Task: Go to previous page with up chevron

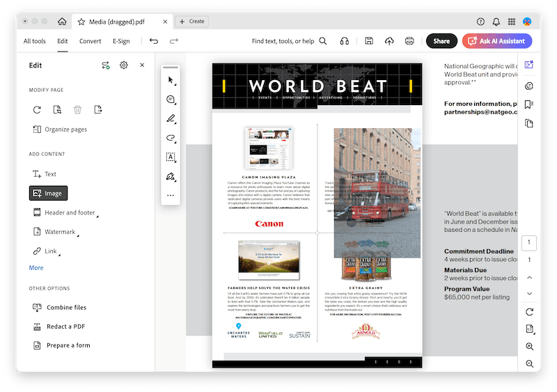Action: click(x=529, y=278)
